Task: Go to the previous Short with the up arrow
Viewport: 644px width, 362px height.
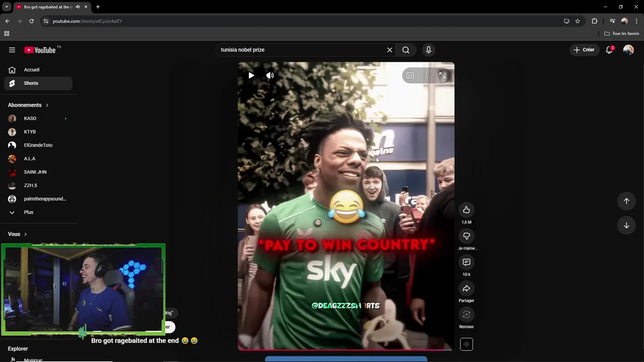Action: tap(626, 201)
